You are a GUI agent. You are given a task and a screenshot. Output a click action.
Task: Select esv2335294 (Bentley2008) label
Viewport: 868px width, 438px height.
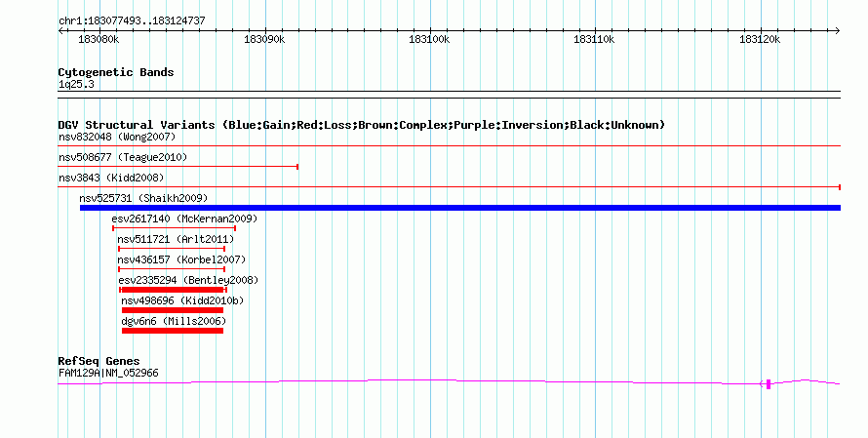[x=188, y=280]
